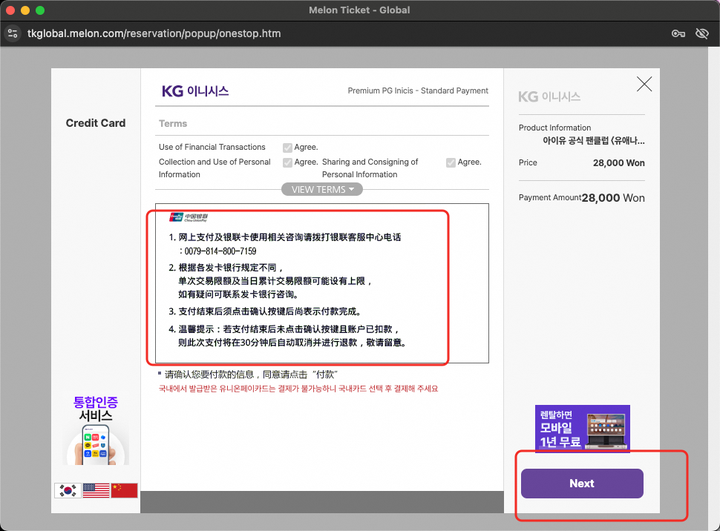Image resolution: width=720 pixels, height=531 pixels.
Task: Close the payment popup with the X icon
Action: point(644,84)
